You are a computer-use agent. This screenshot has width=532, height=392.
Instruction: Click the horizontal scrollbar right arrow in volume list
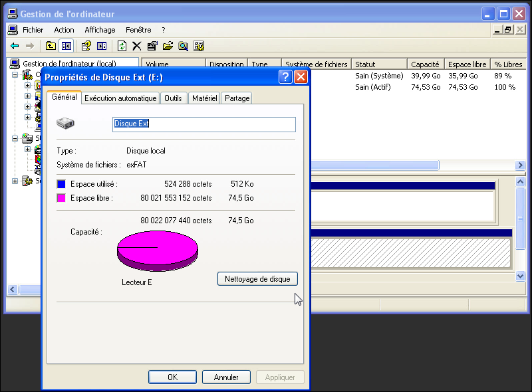coord(520,165)
